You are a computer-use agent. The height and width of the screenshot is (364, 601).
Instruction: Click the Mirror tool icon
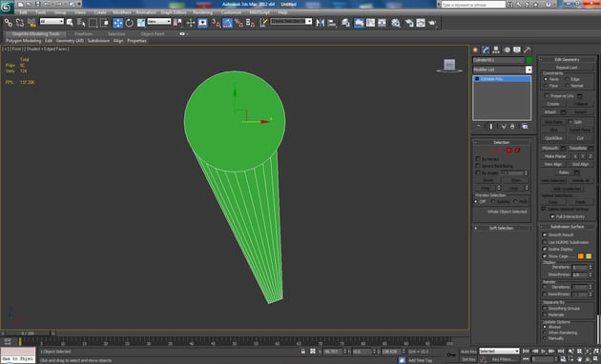(x=320, y=23)
